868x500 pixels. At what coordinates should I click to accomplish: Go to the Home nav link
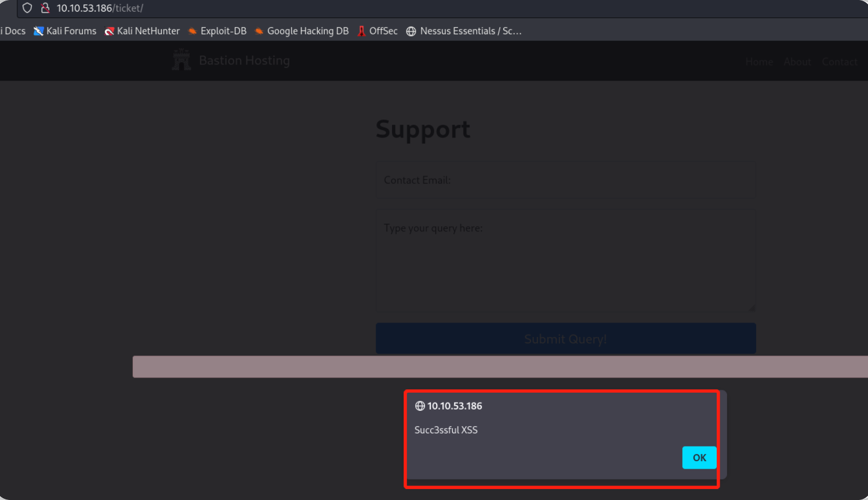point(759,62)
